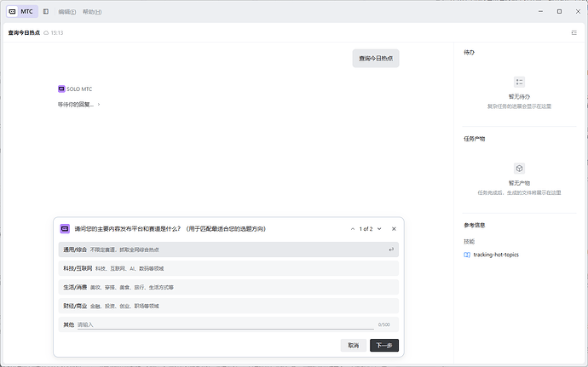Image resolution: width=588 pixels, height=367 pixels.
Task: Select the 生活/消费 option
Action: point(228,287)
